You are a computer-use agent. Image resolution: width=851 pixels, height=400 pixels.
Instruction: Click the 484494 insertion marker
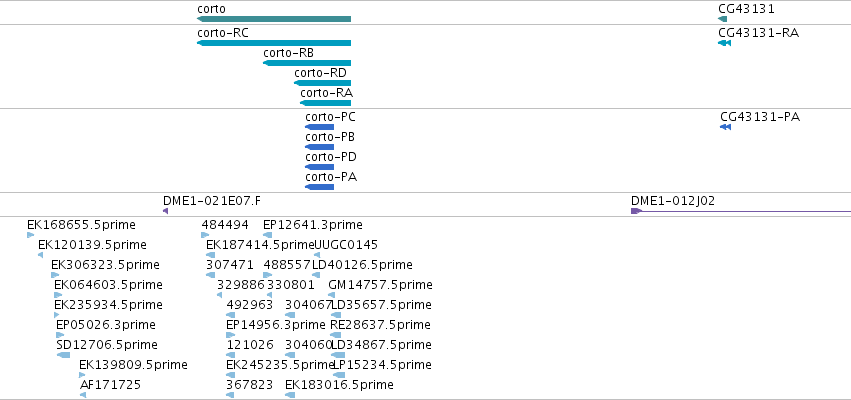point(205,235)
